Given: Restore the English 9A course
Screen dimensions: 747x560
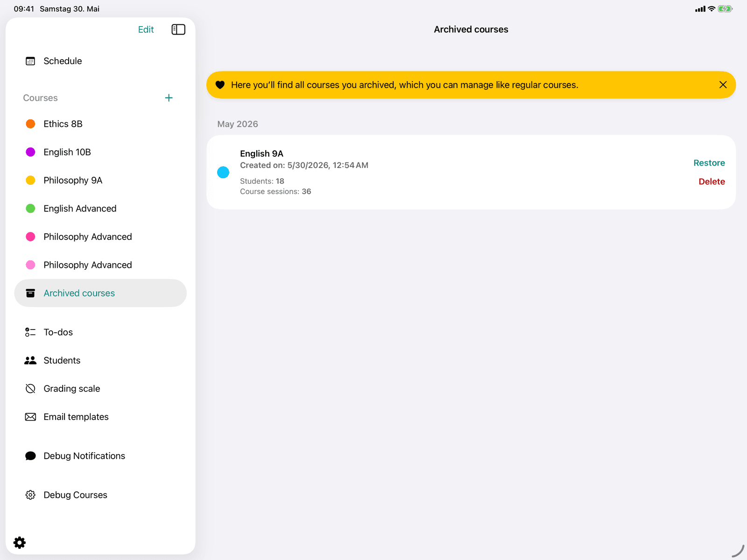Looking at the screenshot, I should point(709,163).
